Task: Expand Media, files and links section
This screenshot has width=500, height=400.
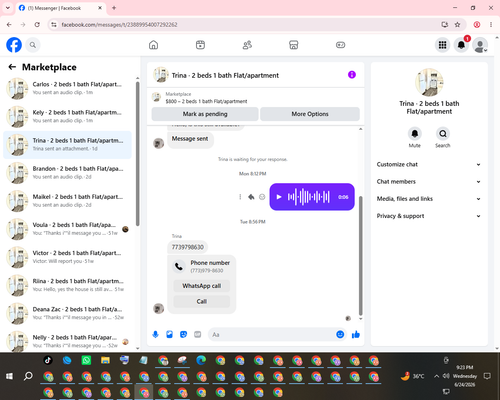Action: tap(429, 199)
